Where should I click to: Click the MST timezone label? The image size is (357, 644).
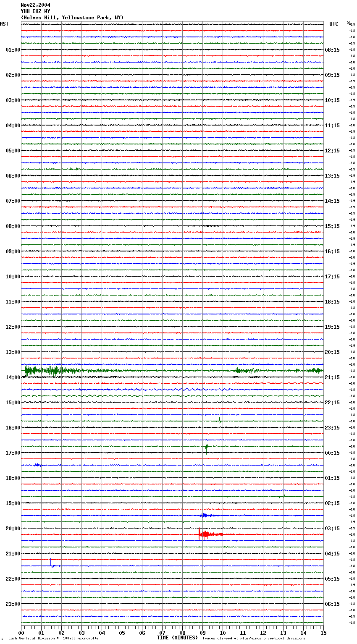4,24
